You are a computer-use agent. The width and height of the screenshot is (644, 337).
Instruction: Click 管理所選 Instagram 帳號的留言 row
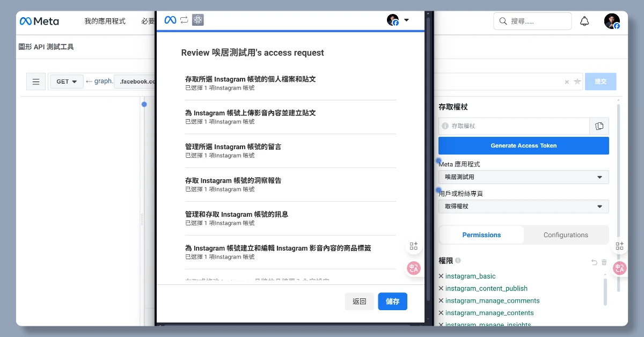point(290,151)
